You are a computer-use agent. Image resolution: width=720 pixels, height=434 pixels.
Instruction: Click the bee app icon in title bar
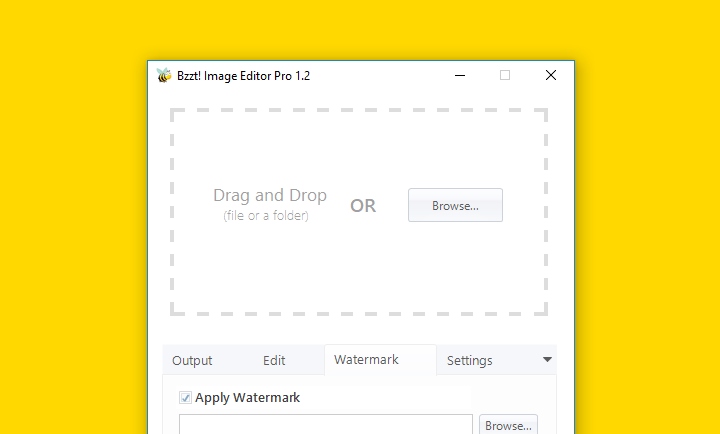164,75
